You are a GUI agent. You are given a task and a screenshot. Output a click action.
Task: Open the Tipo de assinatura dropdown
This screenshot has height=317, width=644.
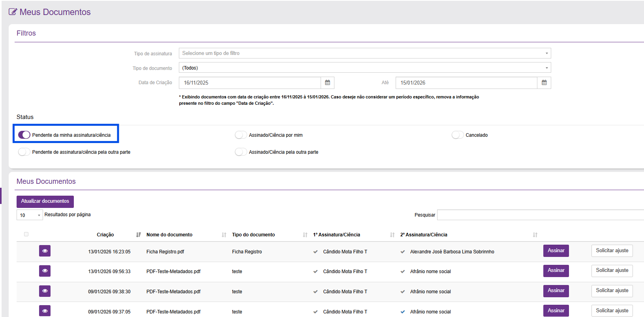tap(364, 53)
